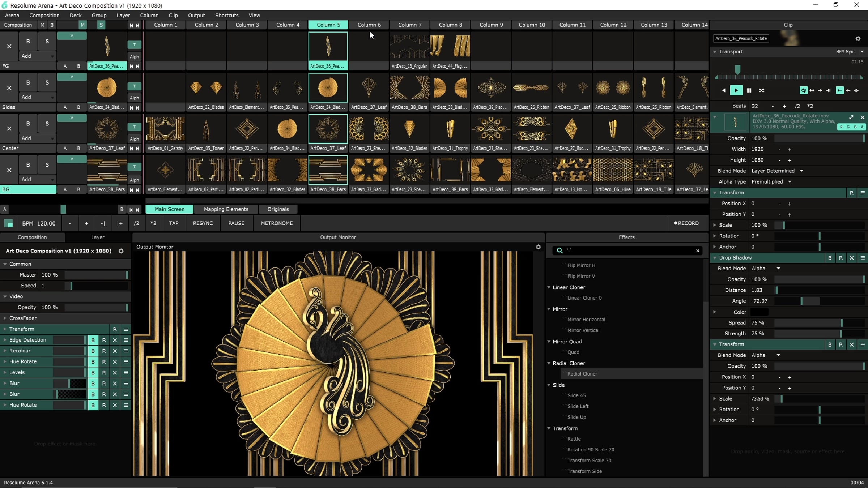Image resolution: width=868 pixels, height=488 pixels.
Task: Toggle the Composition master M button
Action: point(82,25)
